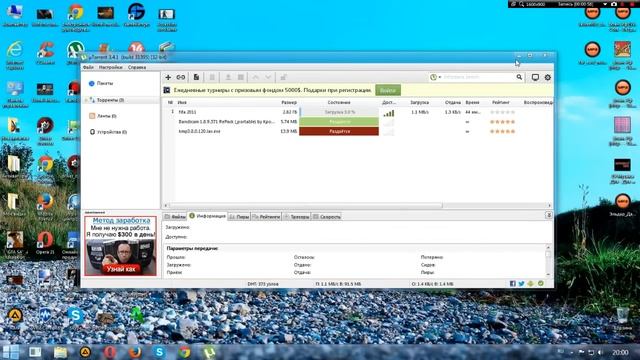Image resolution: width=640 pixels, height=360 pixels.
Task: Click the red Раздаётся status bar for kmp
Action: (x=339, y=131)
